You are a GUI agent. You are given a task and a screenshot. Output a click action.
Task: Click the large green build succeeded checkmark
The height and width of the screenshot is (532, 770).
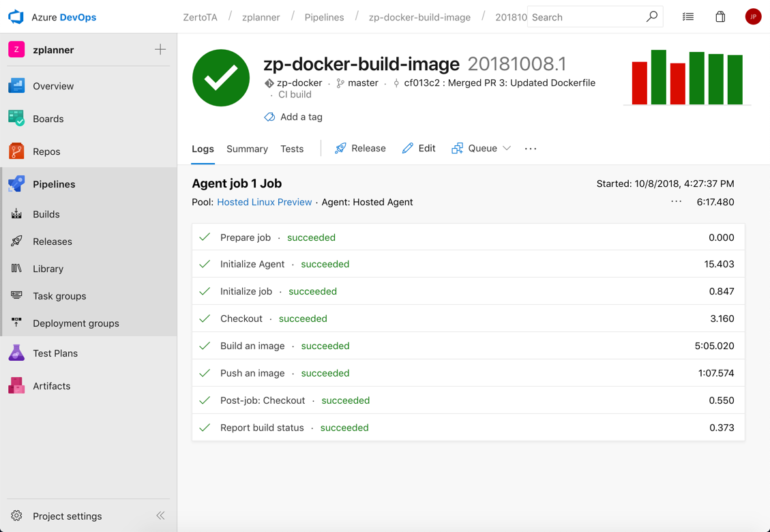(221, 78)
